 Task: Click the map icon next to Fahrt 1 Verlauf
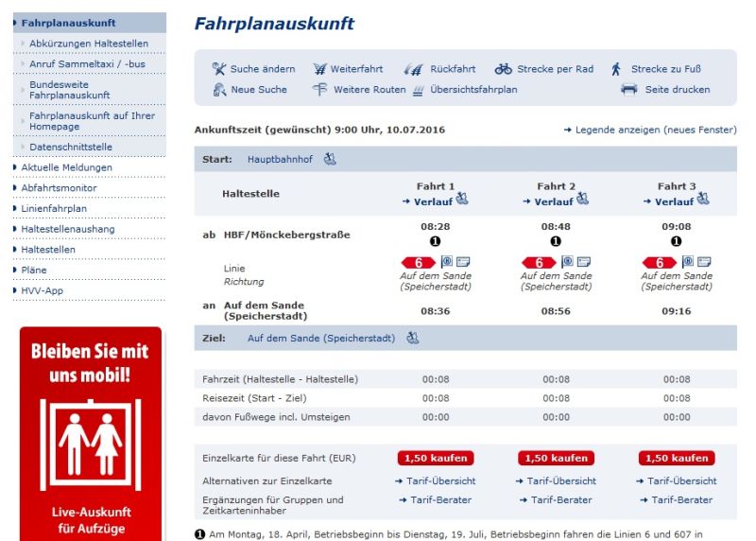462,200
